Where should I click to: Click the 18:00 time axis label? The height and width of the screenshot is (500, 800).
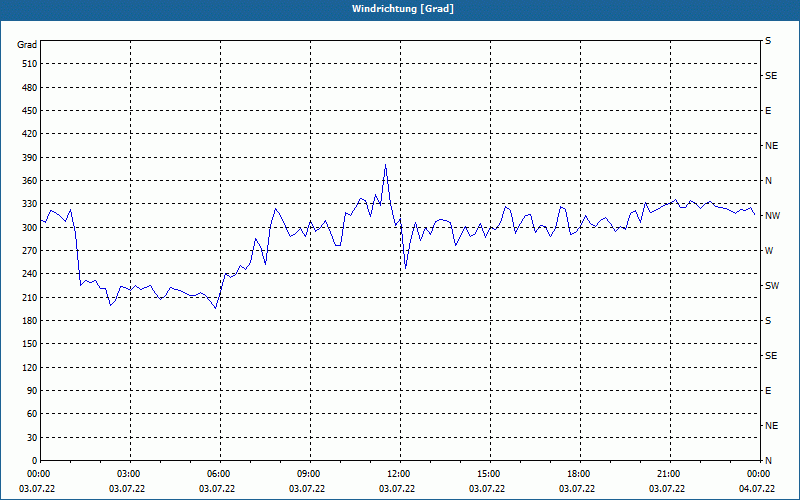tap(580, 474)
